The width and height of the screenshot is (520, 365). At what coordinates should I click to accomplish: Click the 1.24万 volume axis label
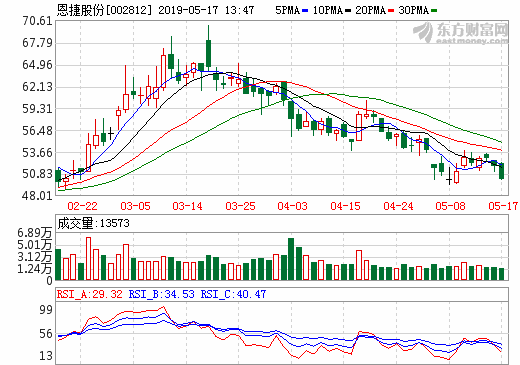click(x=35, y=268)
